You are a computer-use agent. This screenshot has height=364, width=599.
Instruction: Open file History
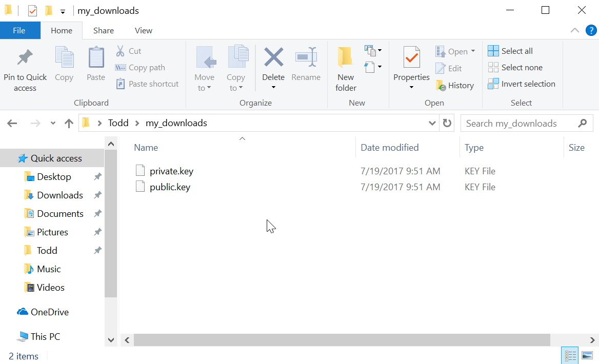(455, 86)
